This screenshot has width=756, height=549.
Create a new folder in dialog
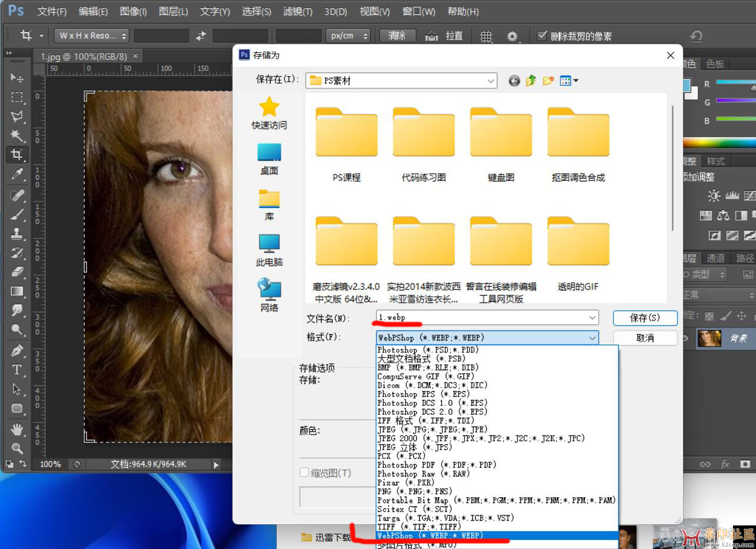548,81
